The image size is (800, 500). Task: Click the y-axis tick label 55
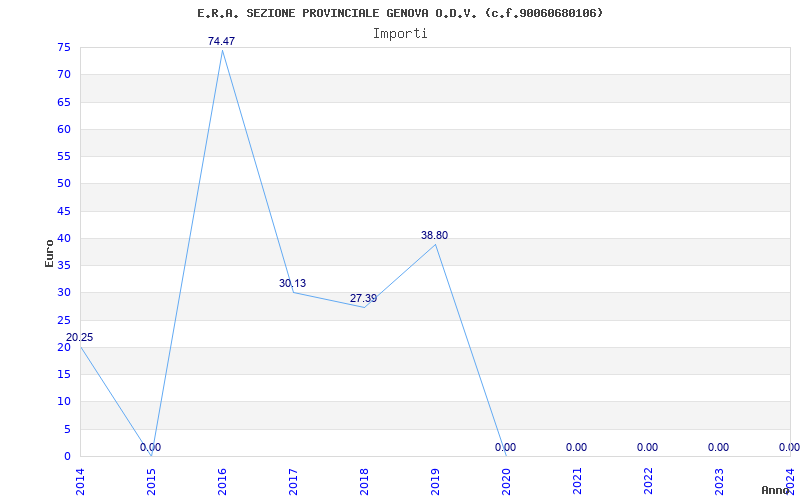64,156
